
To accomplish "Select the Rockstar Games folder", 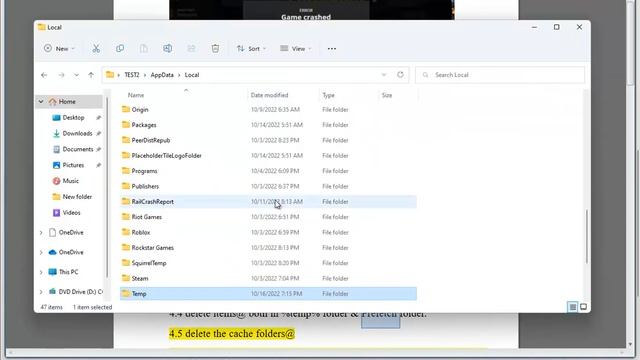I will [268, 248].
